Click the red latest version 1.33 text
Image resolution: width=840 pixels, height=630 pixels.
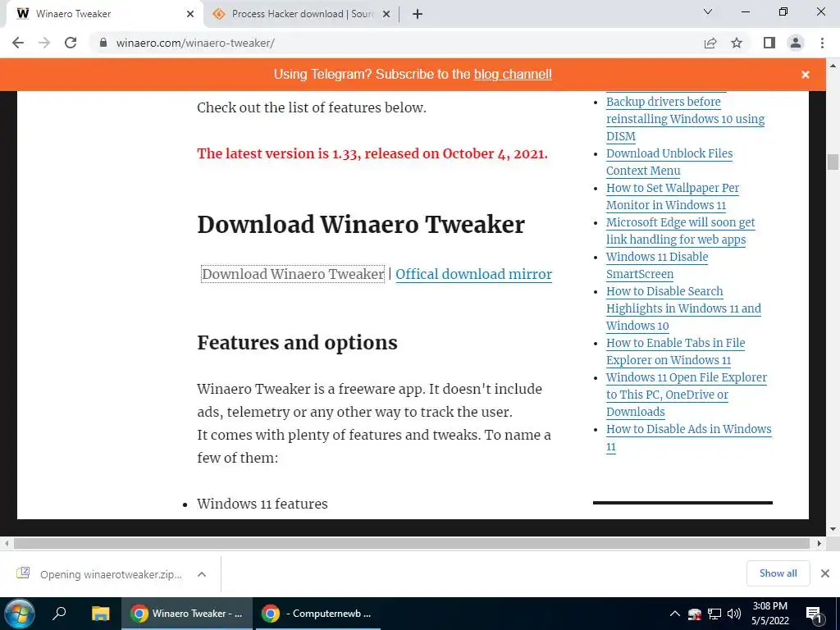coord(372,153)
